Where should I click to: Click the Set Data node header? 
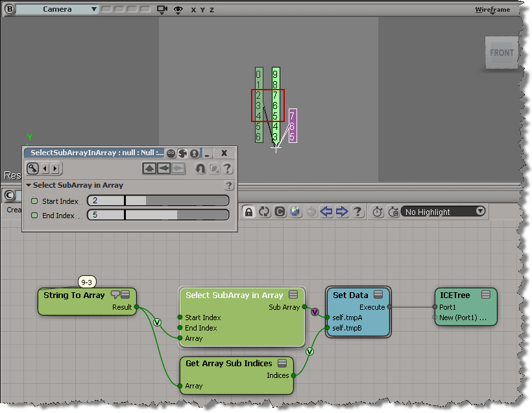point(350,295)
